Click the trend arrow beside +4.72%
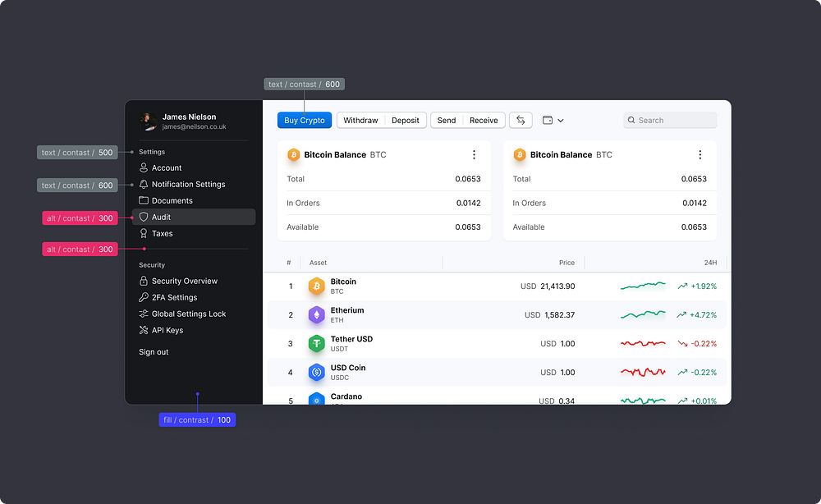The height and width of the screenshot is (504, 821). pyautogui.click(x=681, y=315)
